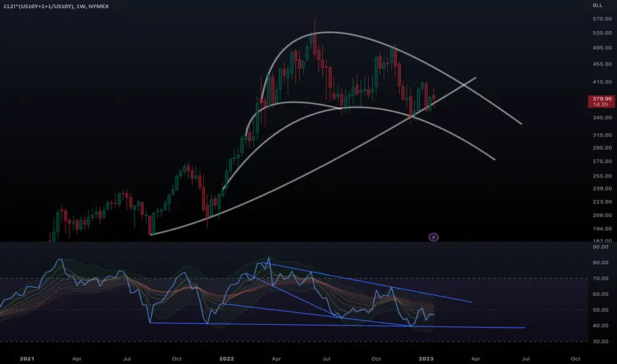The height and width of the screenshot is (364, 617).
Task: Click the 575.00 price axis label
Action: coord(602,19)
